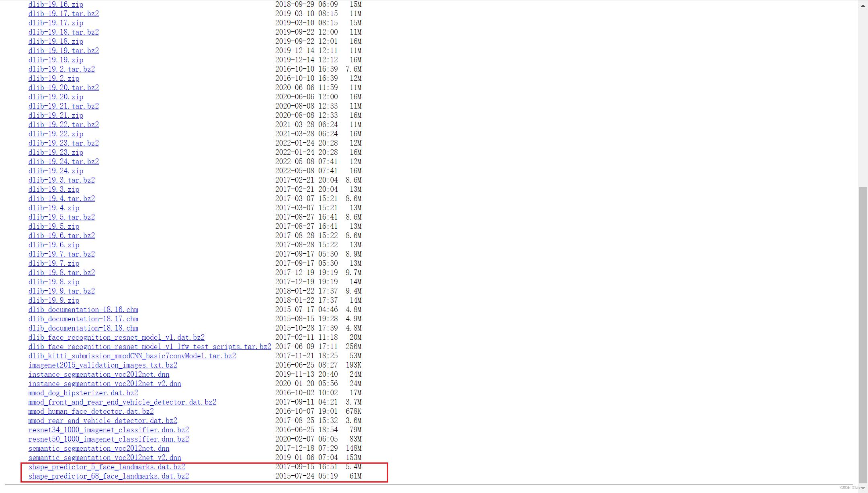
Task: Download dlib-19.17.tar.bz2
Action: point(63,14)
